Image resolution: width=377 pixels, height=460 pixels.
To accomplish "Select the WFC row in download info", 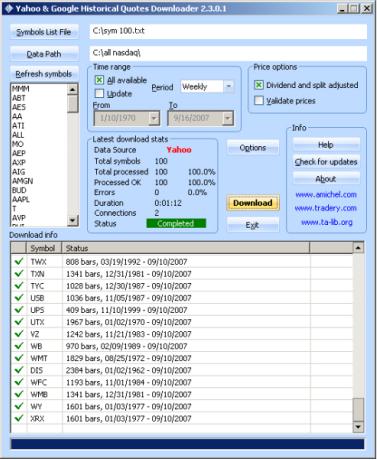I will click(182, 382).
